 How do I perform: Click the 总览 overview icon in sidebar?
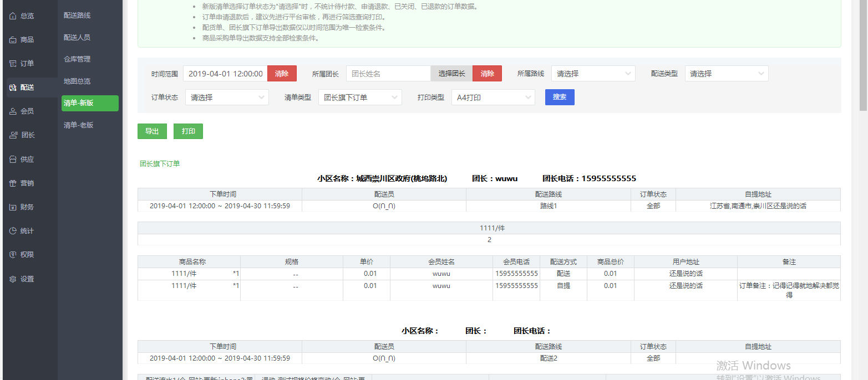[x=13, y=16]
